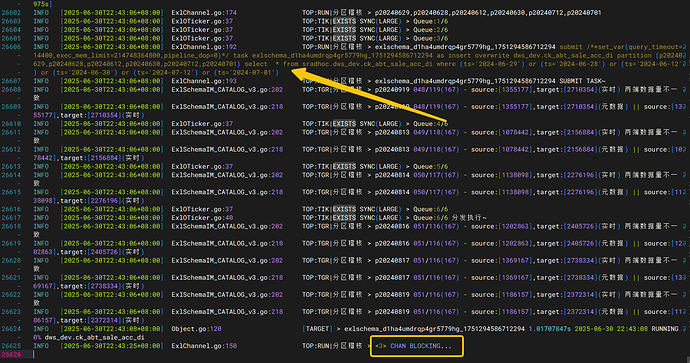This screenshot has width=690, height=363.
Task: Click the SUBMIT TASK~ message text
Action: point(583,81)
